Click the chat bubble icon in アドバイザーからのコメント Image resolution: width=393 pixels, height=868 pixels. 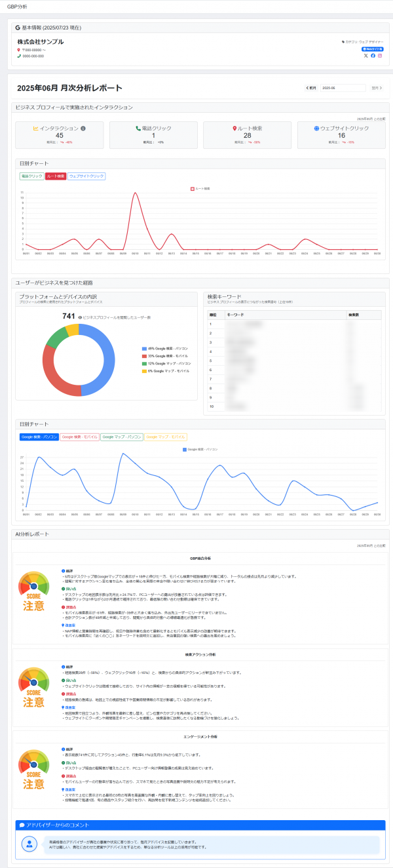pyautogui.click(x=22, y=825)
